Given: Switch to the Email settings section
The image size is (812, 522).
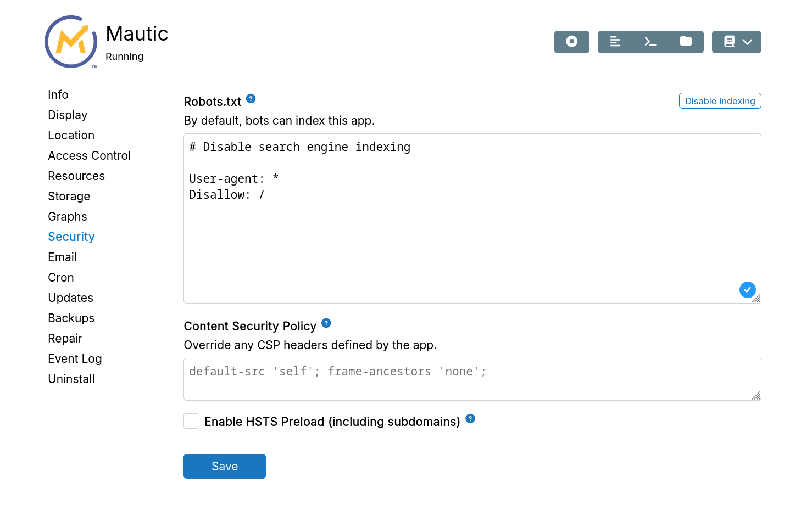Looking at the screenshot, I should 62,257.
